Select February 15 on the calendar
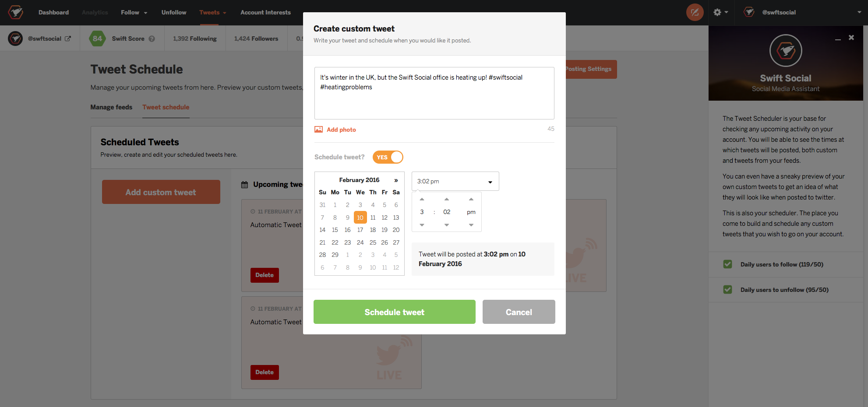 pos(335,229)
